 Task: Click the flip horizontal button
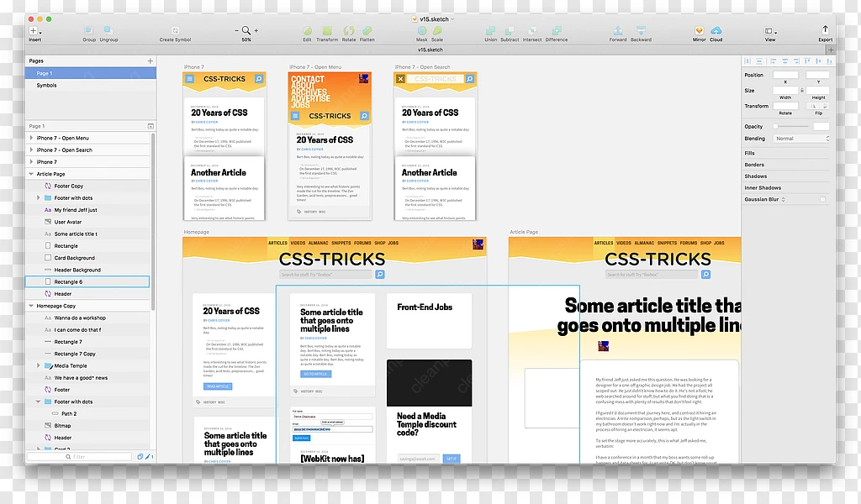(x=811, y=106)
